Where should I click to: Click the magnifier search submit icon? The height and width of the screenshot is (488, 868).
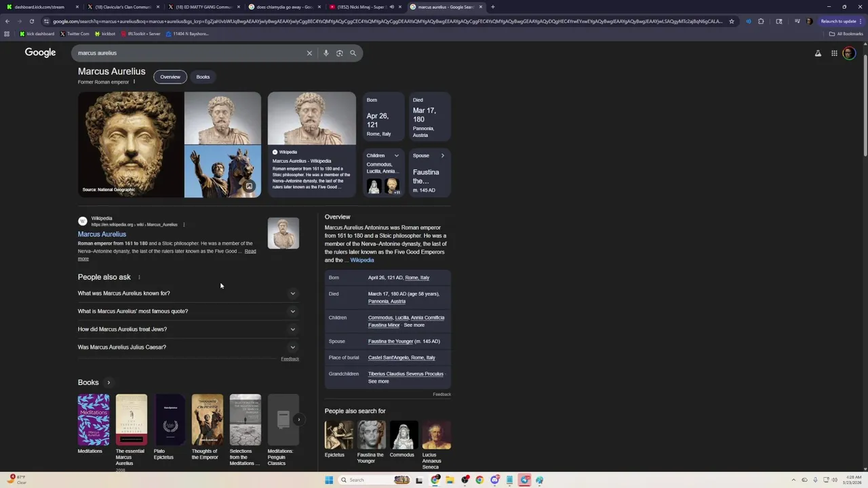pyautogui.click(x=353, y=53)
